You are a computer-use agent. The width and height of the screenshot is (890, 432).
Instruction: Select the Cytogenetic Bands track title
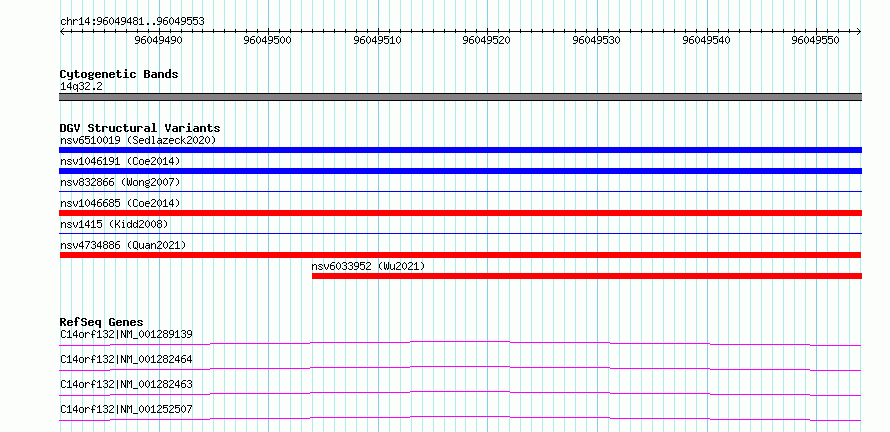click(119, 74)
